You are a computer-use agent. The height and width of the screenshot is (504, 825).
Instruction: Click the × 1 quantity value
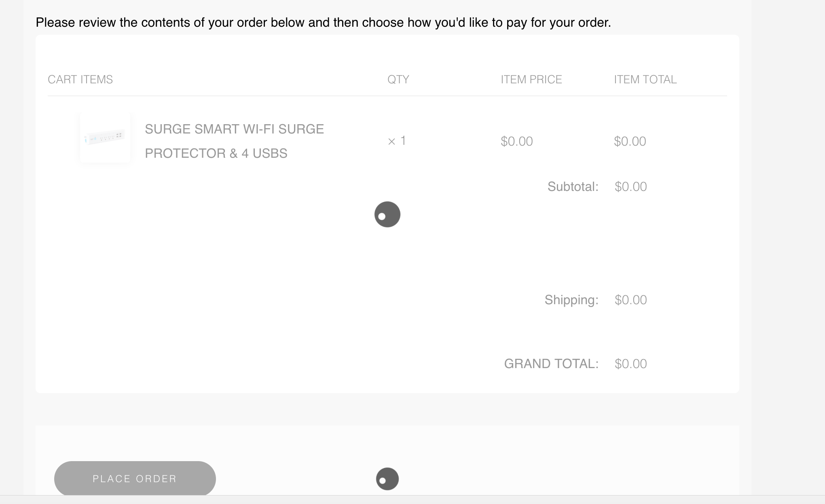coord(397,141)
